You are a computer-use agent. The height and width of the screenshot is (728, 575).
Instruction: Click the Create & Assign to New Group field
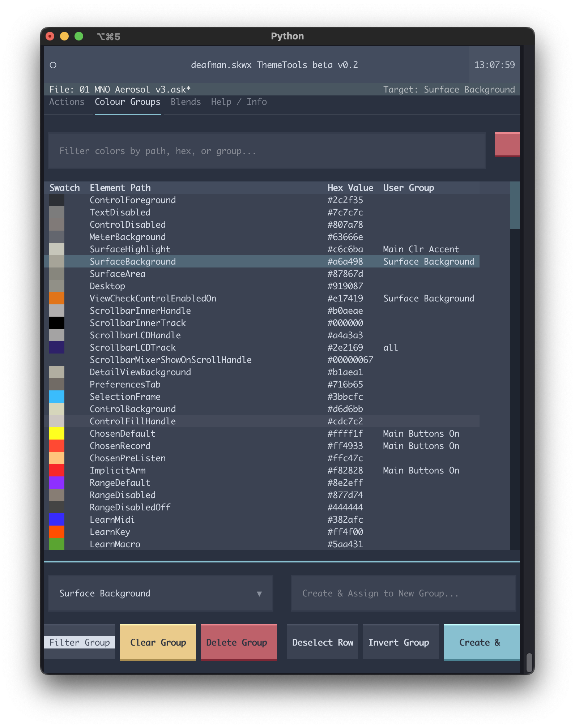click(x=403, y=593)
